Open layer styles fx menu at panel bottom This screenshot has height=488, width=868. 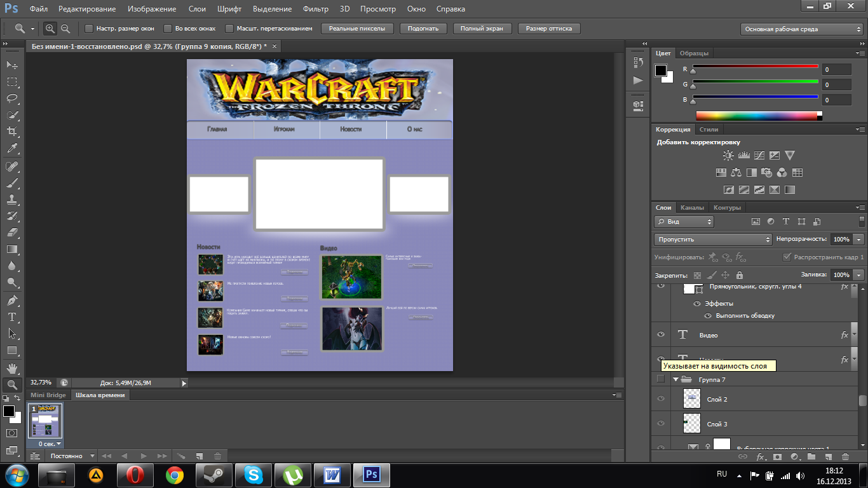coord(760,456)
